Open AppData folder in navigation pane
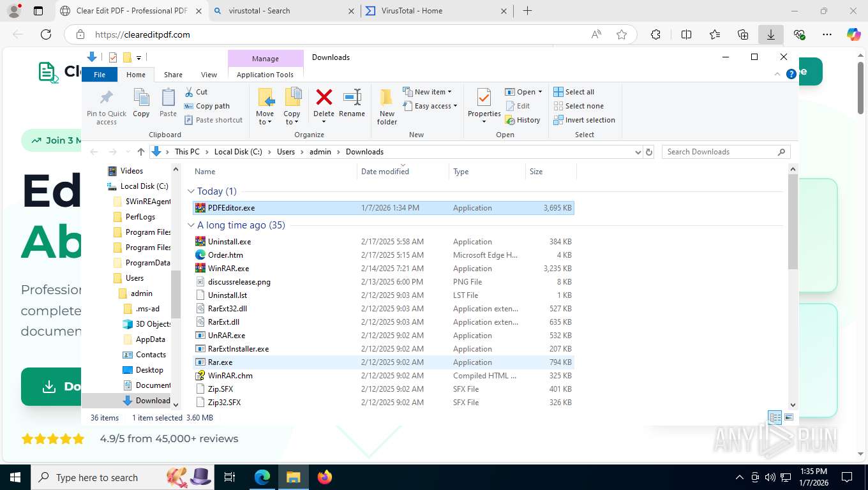Image resolution: width=868 pixels, height=490 pixels. click(x=150, y=339)
